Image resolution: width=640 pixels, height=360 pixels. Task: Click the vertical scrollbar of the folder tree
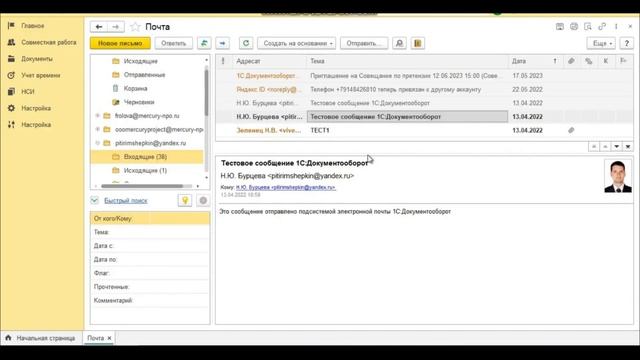(x=207, y=94)
